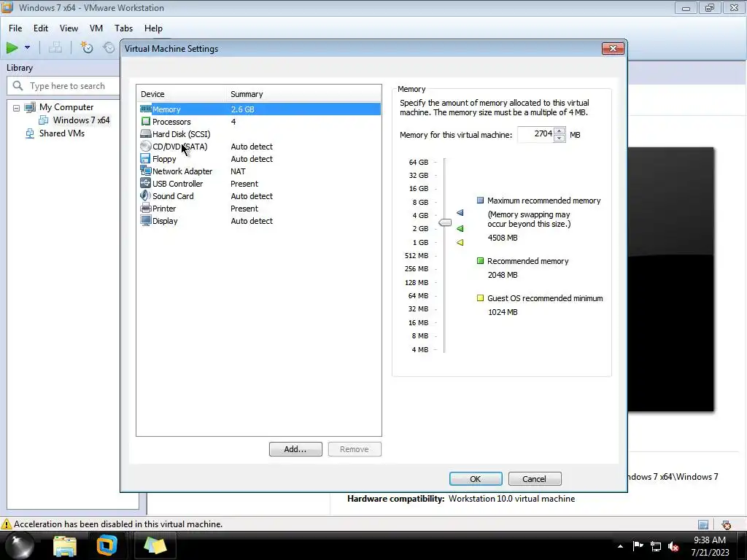Image resolution: width=747 pixels, height=560 pixels.
Task: Click the 64 GB slider scale label
Action: pos(418,162)
